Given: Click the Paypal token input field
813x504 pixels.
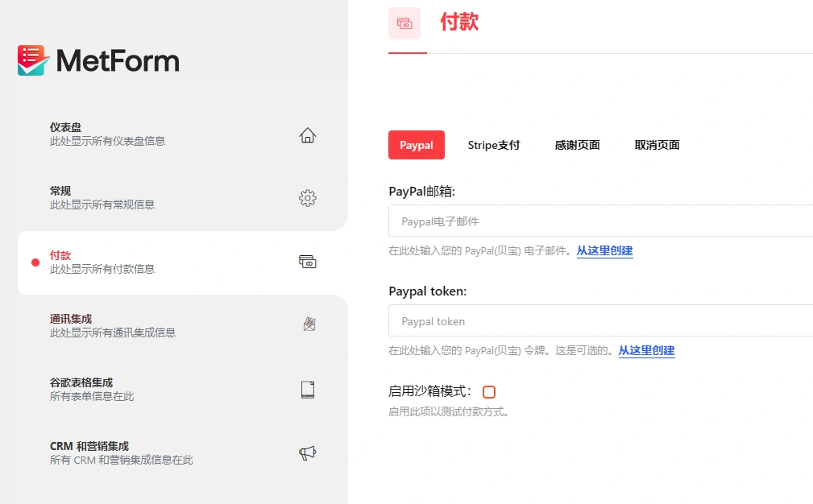Looking at the screenshot, I should [564, 320].
